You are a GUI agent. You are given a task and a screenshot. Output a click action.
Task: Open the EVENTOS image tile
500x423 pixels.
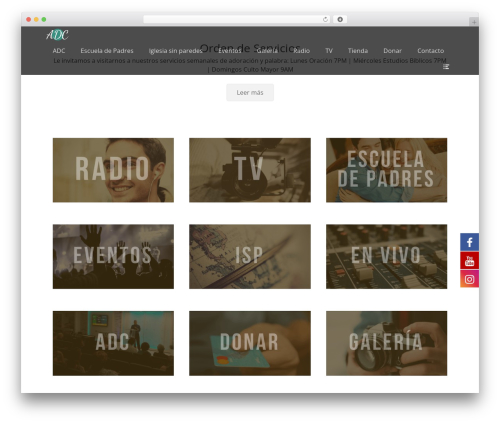(113, 256)
